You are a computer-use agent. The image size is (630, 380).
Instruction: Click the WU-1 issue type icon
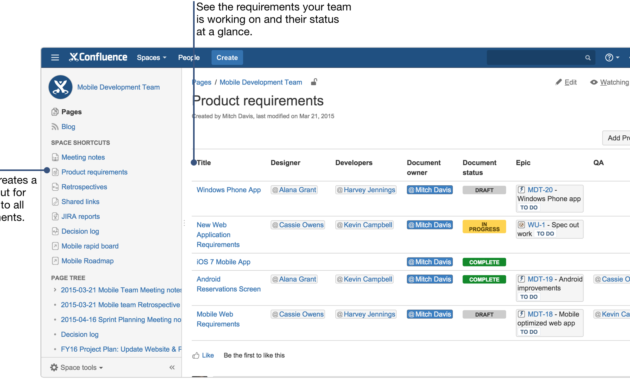click(x=522, y=225)
